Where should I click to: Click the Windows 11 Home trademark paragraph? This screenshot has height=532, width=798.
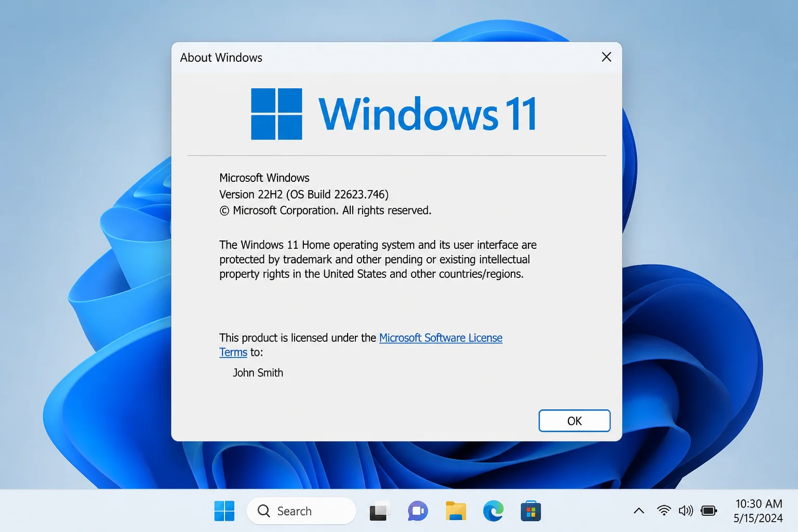[x=378, y=259]
